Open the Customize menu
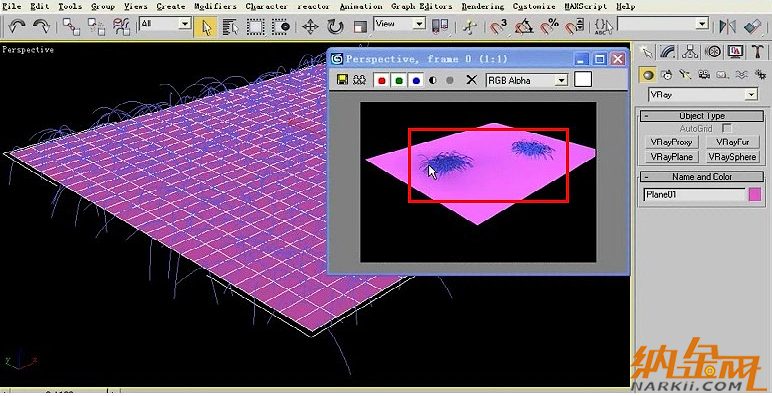The height and width of the screenshot is (396, 772). pos(534,6)
